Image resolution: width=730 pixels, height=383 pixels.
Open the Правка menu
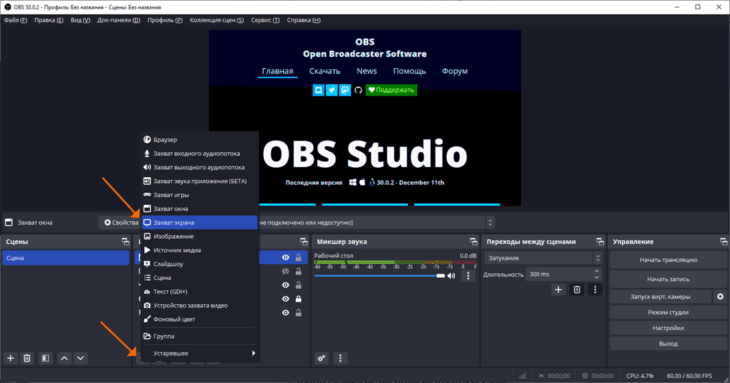[x=48, y=20]
